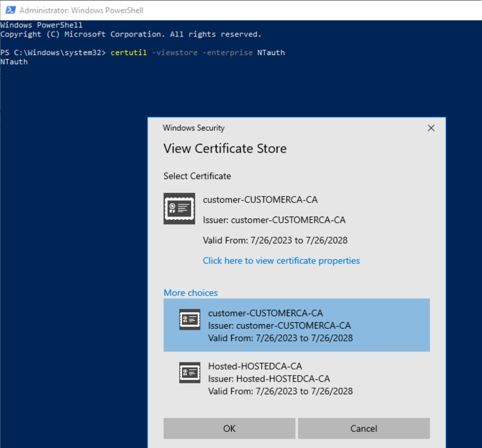482x448 pixels.
Task: Collapse the More choices section
Action: click(x=190, y=293)
